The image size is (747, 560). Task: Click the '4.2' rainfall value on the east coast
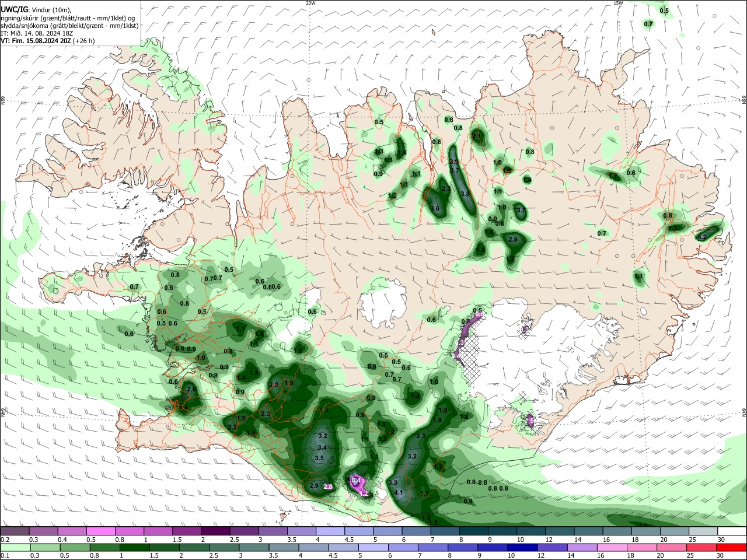tap(702, 236)
